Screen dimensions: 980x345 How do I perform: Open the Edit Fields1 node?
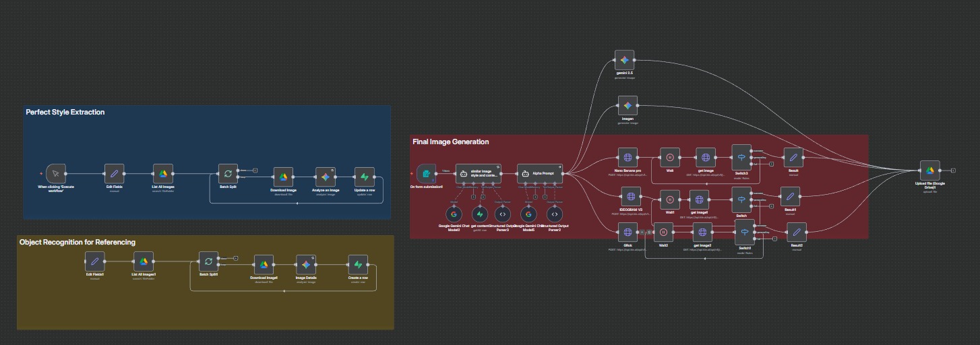coord(95,261)
